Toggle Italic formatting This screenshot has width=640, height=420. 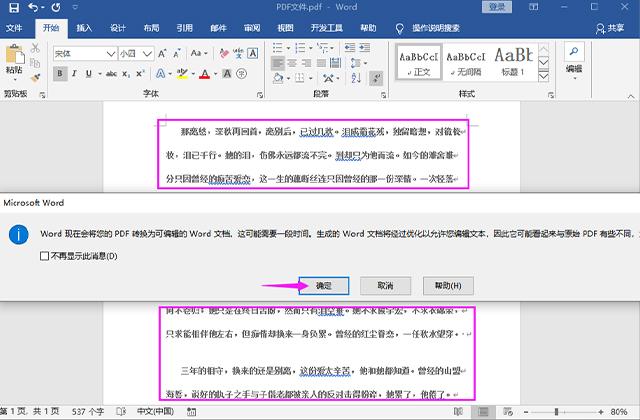pyautogui.click(x=74, y=74)
